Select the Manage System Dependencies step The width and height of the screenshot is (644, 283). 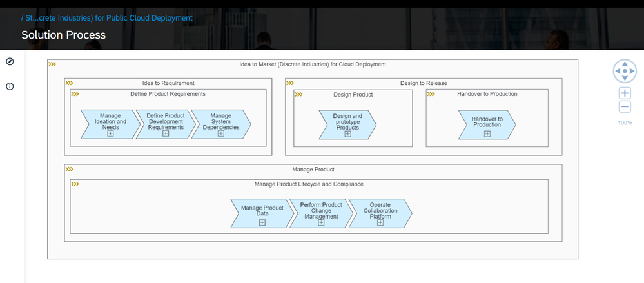coord(221,124)
